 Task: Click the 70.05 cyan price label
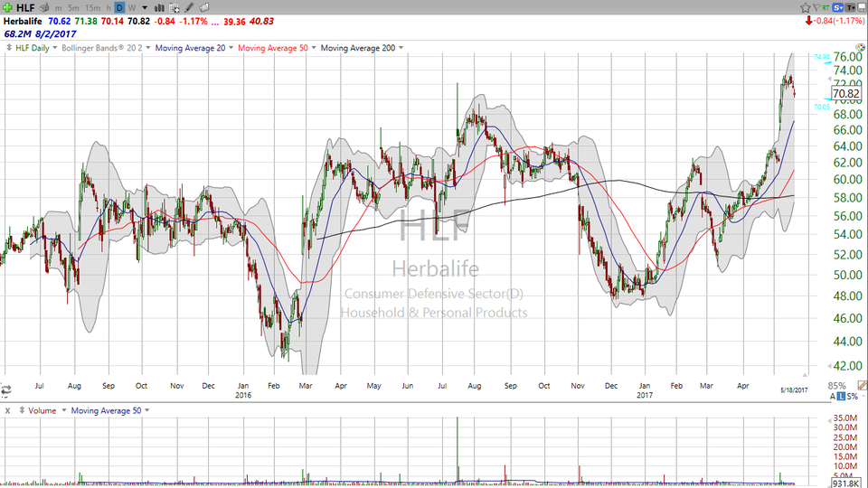[x=822, y=107]
